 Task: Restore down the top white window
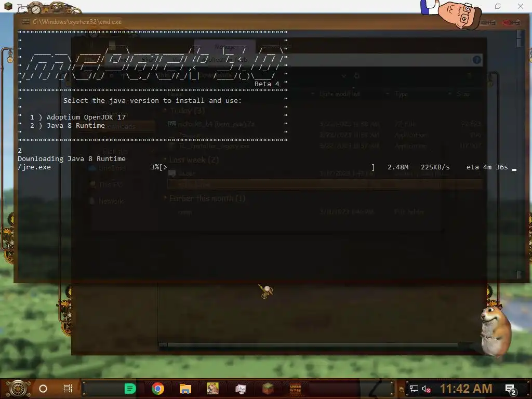[x=497, y=6]
